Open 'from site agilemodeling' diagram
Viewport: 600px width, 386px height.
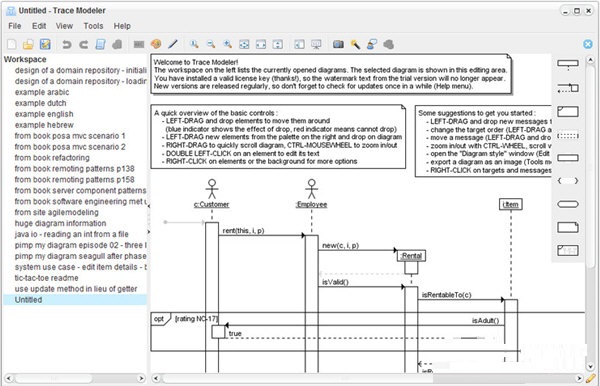coord(57,212)
